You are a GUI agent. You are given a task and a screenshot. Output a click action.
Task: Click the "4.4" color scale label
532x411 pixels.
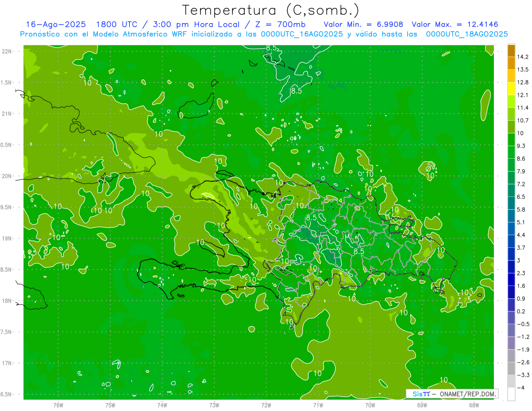522,235
